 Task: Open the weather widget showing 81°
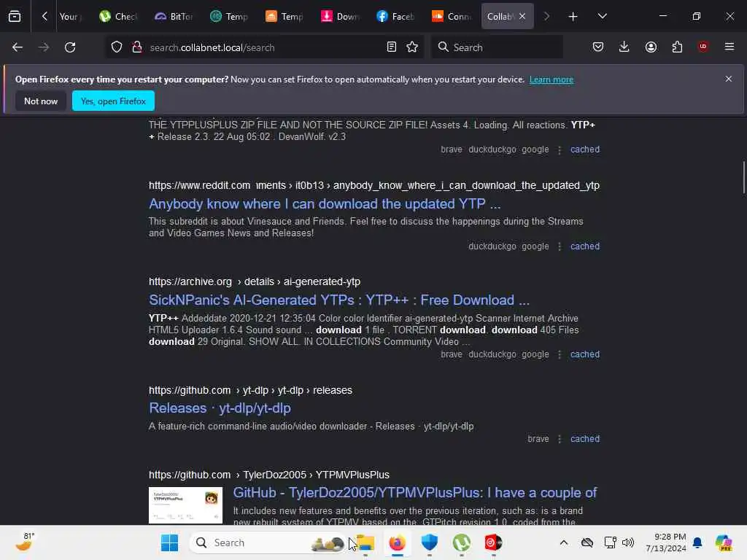click(26, 542)
